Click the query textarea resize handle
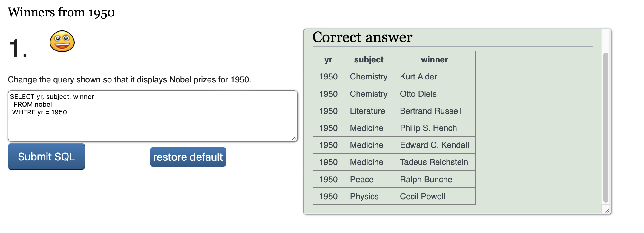Screen dimensions: 644x233 [294, 138]
